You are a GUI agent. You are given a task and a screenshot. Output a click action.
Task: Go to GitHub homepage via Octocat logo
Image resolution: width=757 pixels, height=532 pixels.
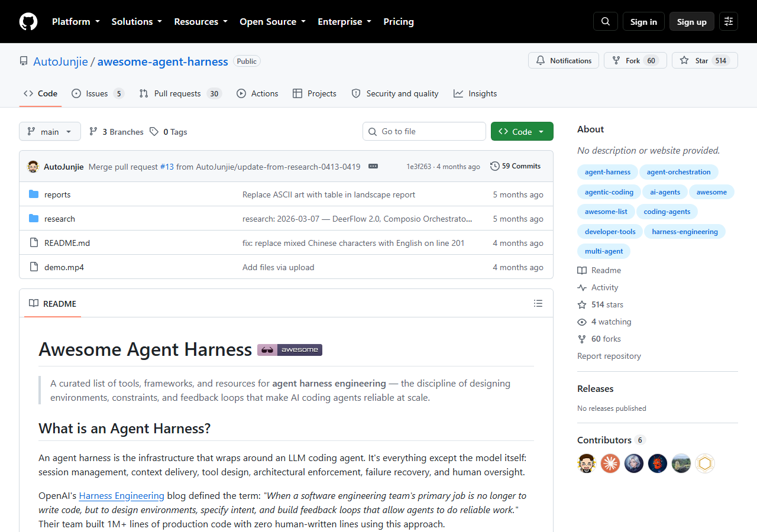click(x=28, y=22)
